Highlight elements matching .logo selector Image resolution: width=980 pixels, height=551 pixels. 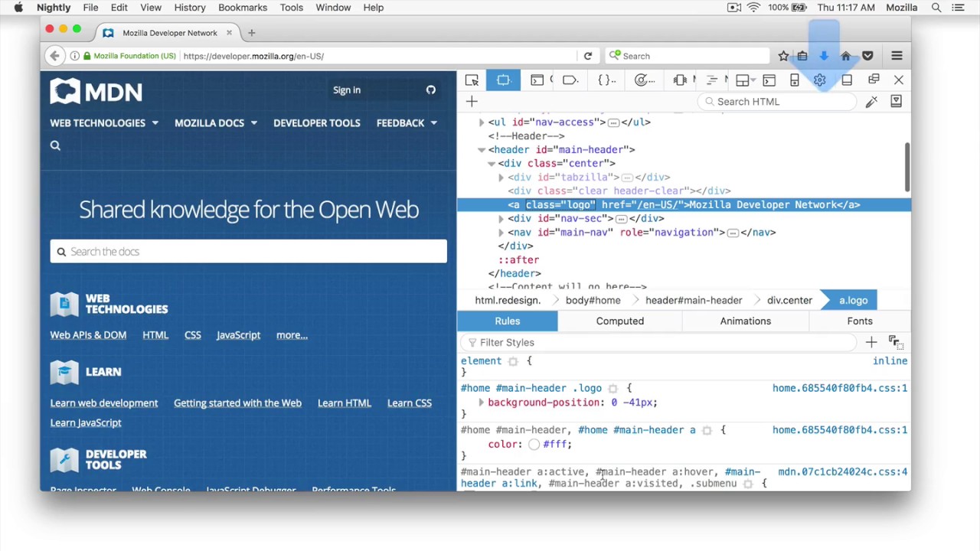coord(612,389)
